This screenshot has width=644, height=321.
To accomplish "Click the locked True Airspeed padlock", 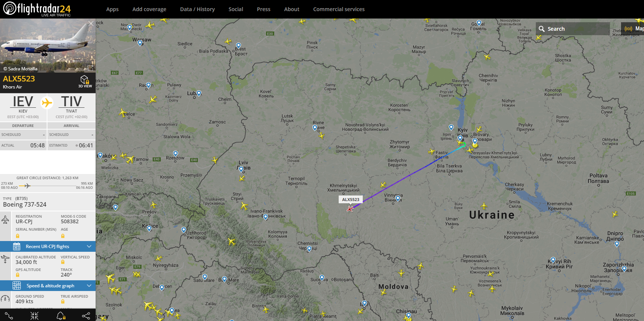I will coord(63,302).
